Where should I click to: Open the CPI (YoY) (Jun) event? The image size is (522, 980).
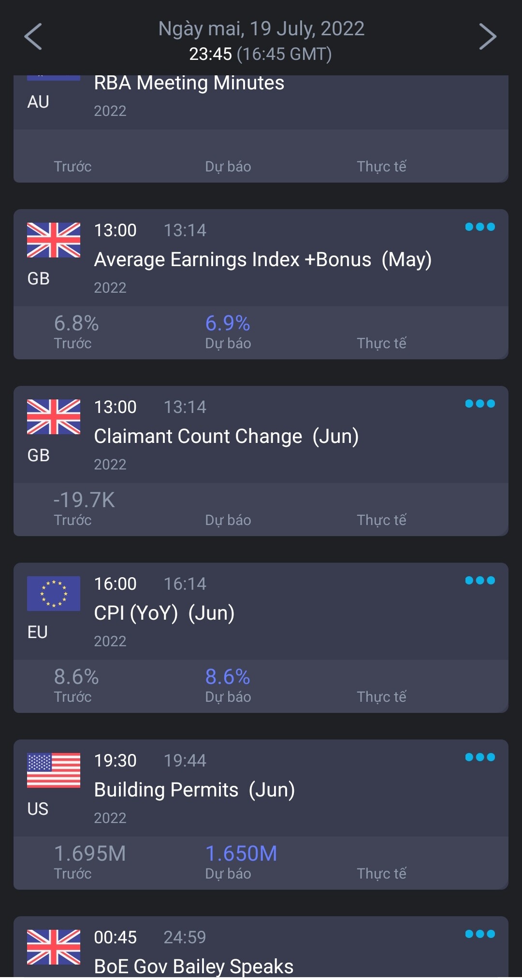164,613
